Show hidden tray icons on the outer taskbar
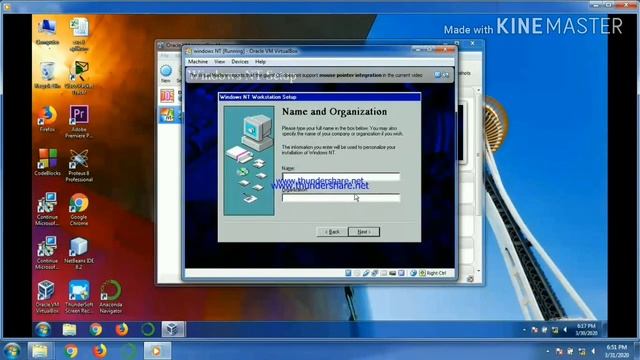The height and width of the screenshot is (360, 640). 547,351
